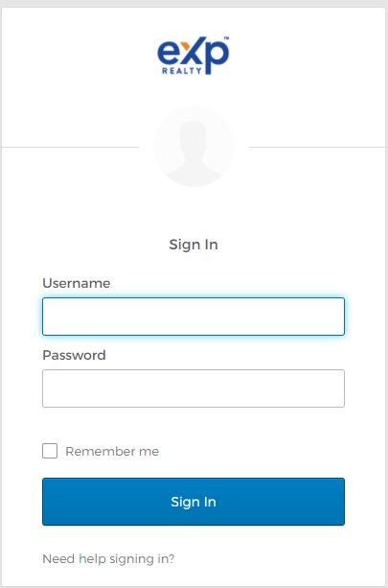Tick the Remember me checkbox
This screenshot has height=588, width=388.
coord(50,451)
